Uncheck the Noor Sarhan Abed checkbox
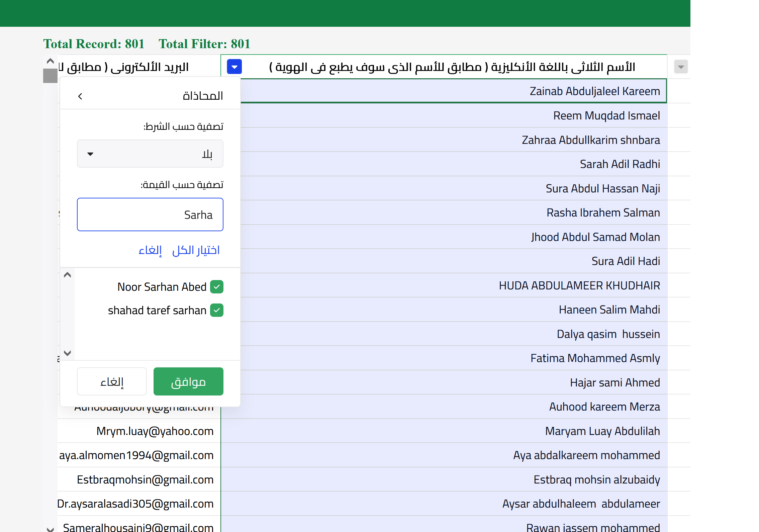Screen dimensions: 759x532 click(217, 287)
